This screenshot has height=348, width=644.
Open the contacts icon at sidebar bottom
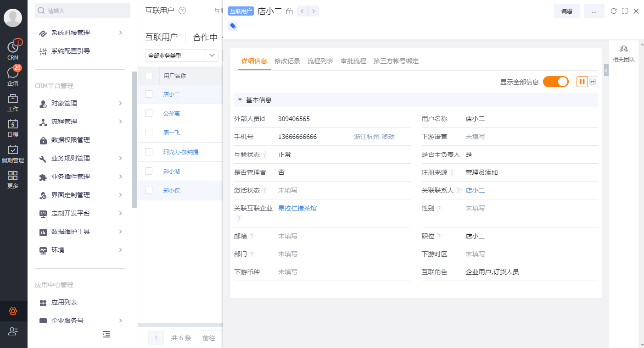click(x=13, y=331)
